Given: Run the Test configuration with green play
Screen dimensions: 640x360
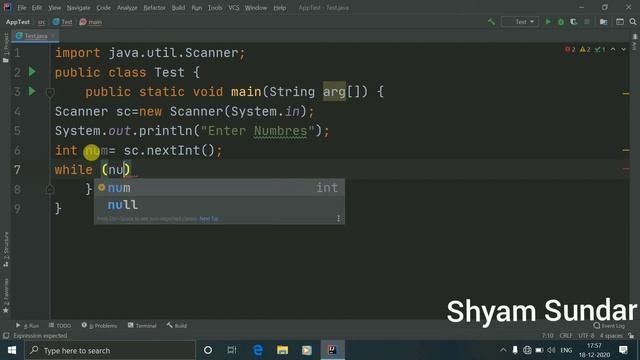Looking at the screenshot, I should (548, 22).
